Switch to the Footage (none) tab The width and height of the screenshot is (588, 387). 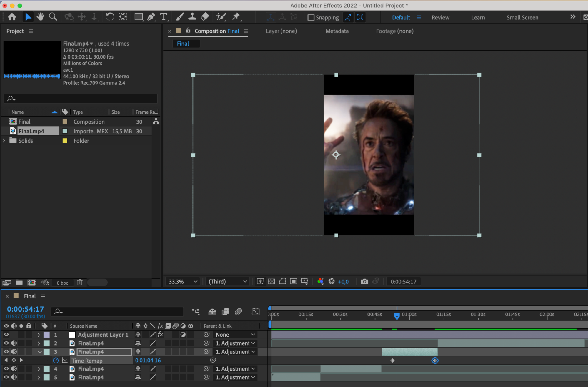pos(395,31)
